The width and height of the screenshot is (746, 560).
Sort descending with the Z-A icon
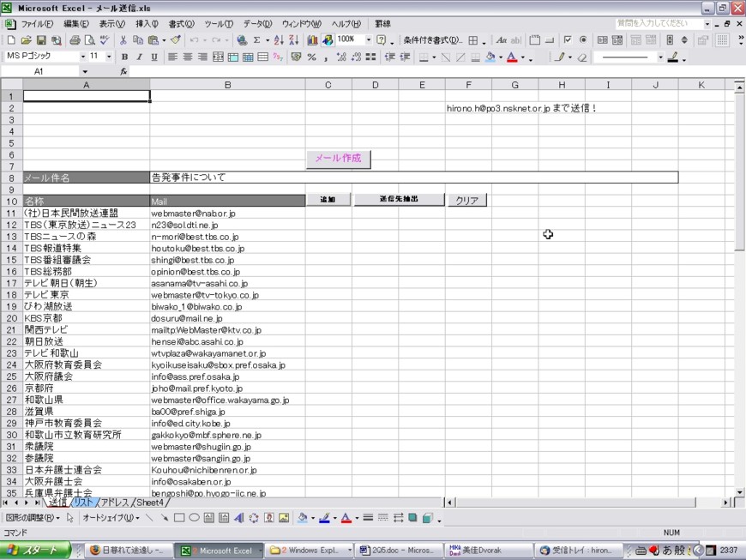(294, 40)
